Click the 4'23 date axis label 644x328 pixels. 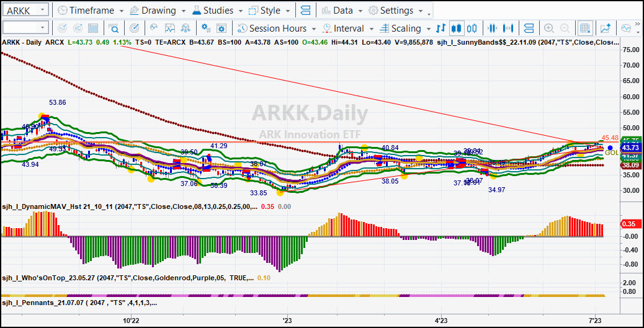pos(441,320)
